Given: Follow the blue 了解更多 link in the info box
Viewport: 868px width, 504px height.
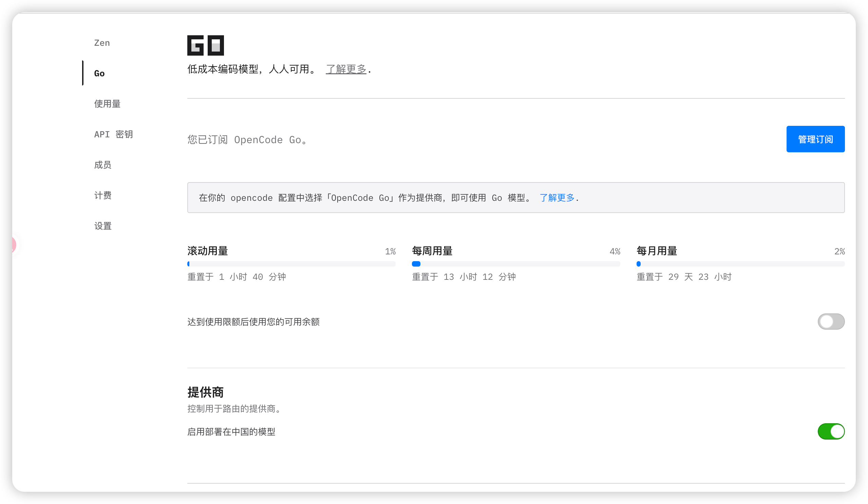Looking at the screenshot, I should (x=557, y=198).
